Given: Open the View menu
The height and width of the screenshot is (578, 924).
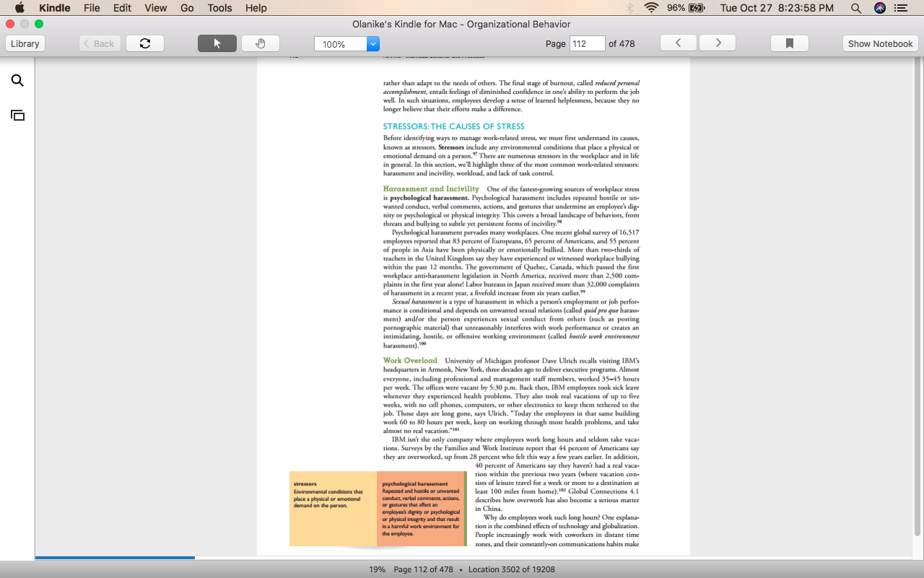Looking at the screenshot, I should 155,8.
